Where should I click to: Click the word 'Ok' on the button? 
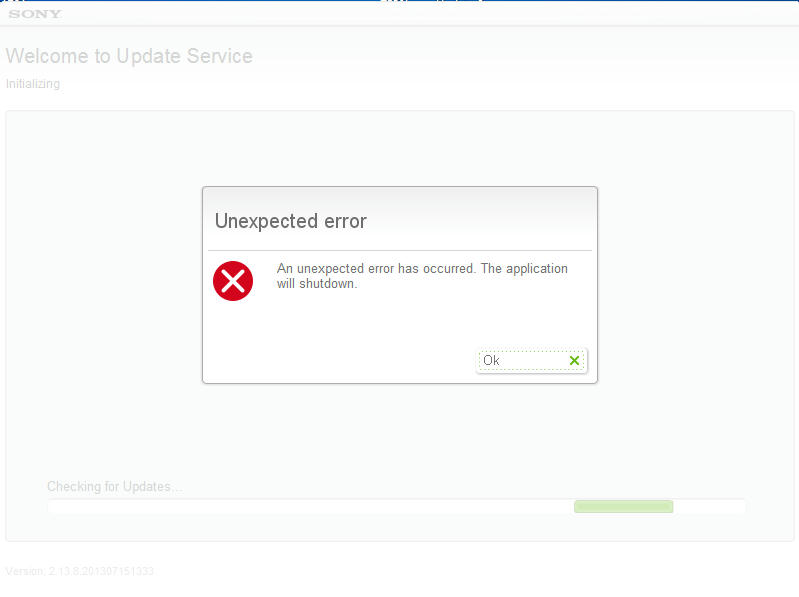tap(491, 361)
